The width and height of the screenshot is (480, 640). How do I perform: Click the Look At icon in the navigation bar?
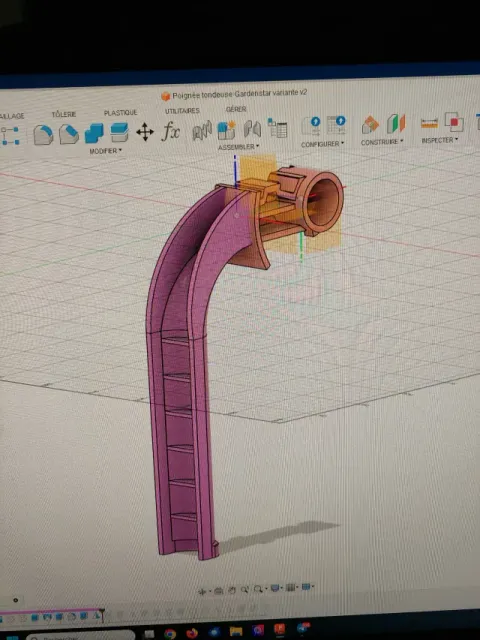(x=218, y=591)
